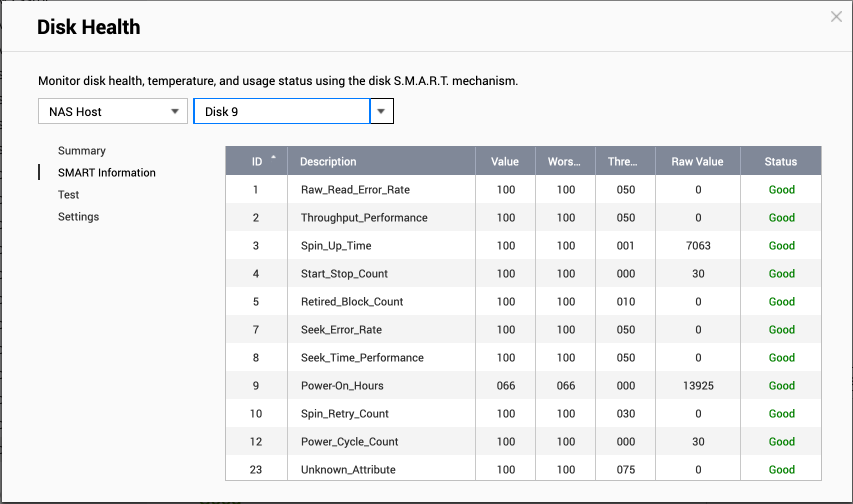
Task: Click the truncated Threshold column header
Action: click(x=625, y=161)
